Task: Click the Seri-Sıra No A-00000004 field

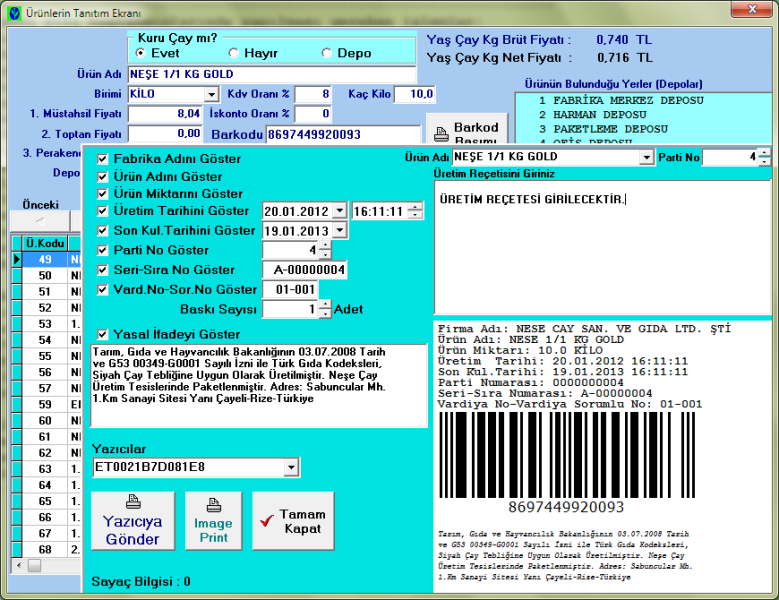Action: pyautogui.click(x=305, y=270)
